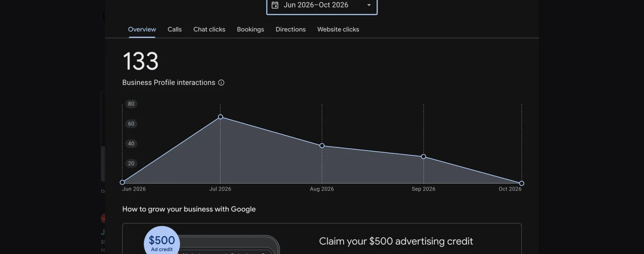The height and width of the screenshot is (254, 644).
Task: Select the Chat clicks tab
Action: (x=209, y=29)
